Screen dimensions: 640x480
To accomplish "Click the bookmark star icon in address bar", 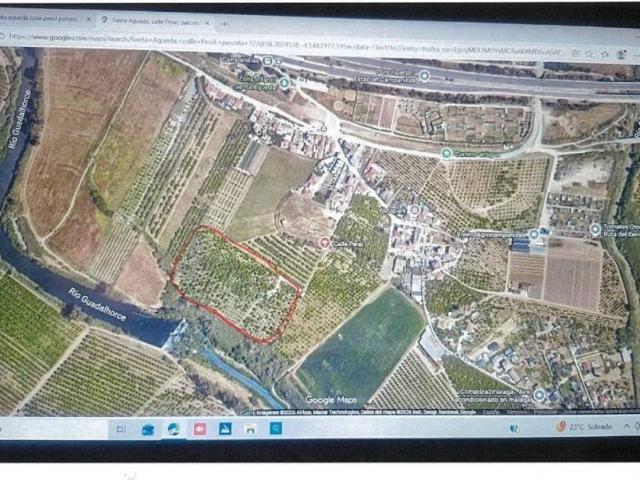I will click(589, 53).
